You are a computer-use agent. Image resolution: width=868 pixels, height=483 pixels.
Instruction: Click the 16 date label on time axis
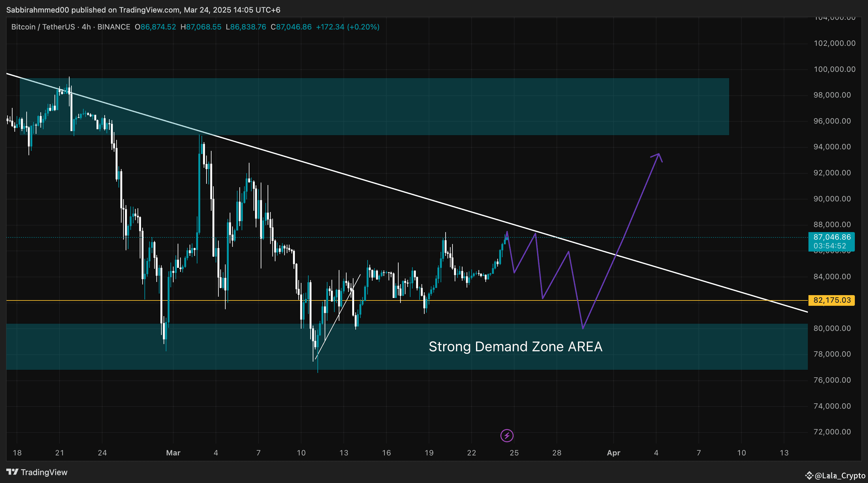pos(386,453)
